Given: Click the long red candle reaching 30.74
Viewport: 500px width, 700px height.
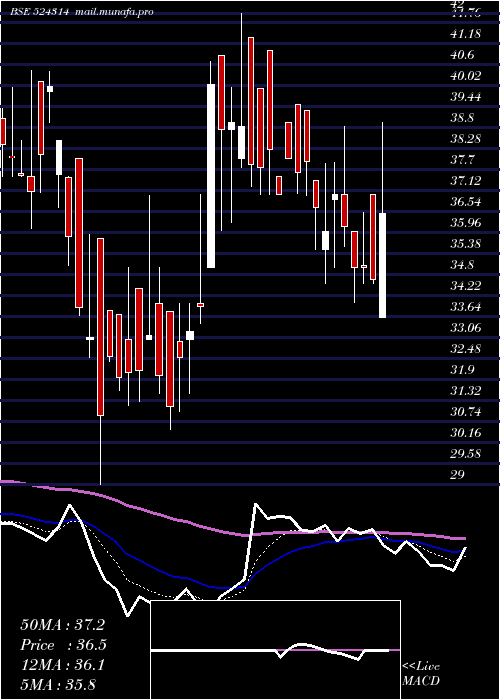Looking at the screenshot, I should 100,327.
